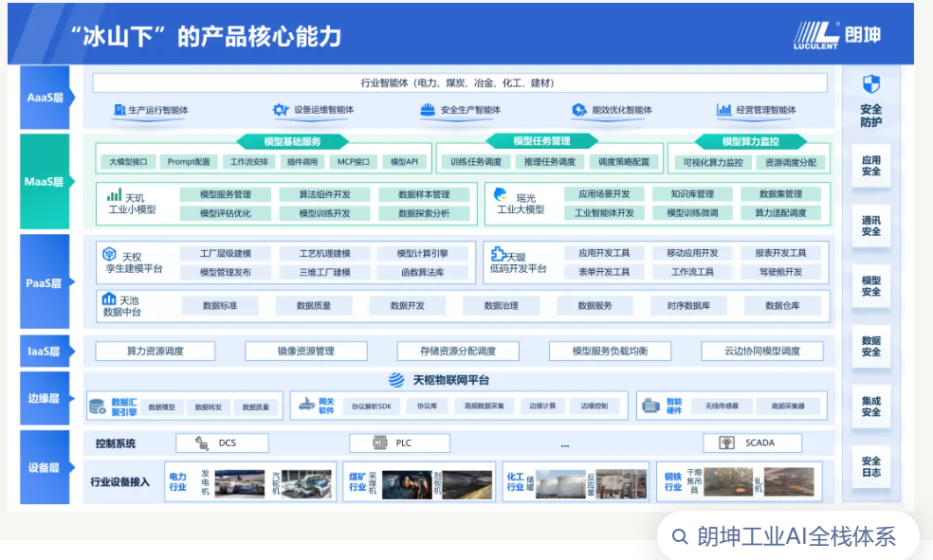The image size is (933, 560).
Task: Select the AaaS层 layer label
Action: (46, 98)
